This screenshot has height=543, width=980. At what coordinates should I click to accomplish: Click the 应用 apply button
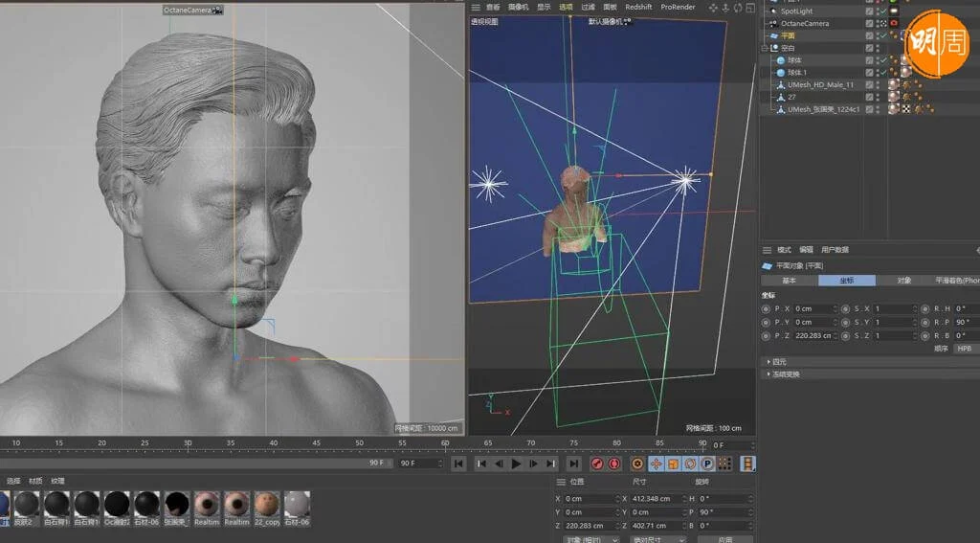[x=725, y=539]
